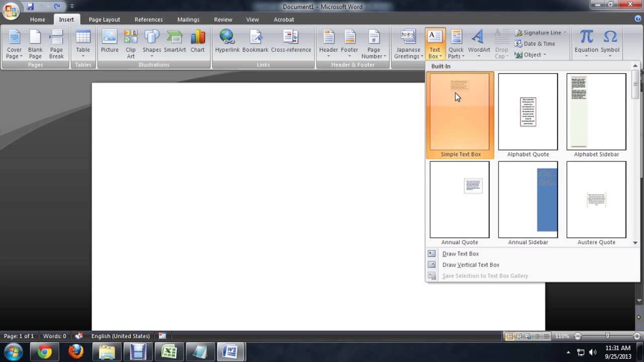
Task: Insert an Object
Action: [x=531, y=55]
